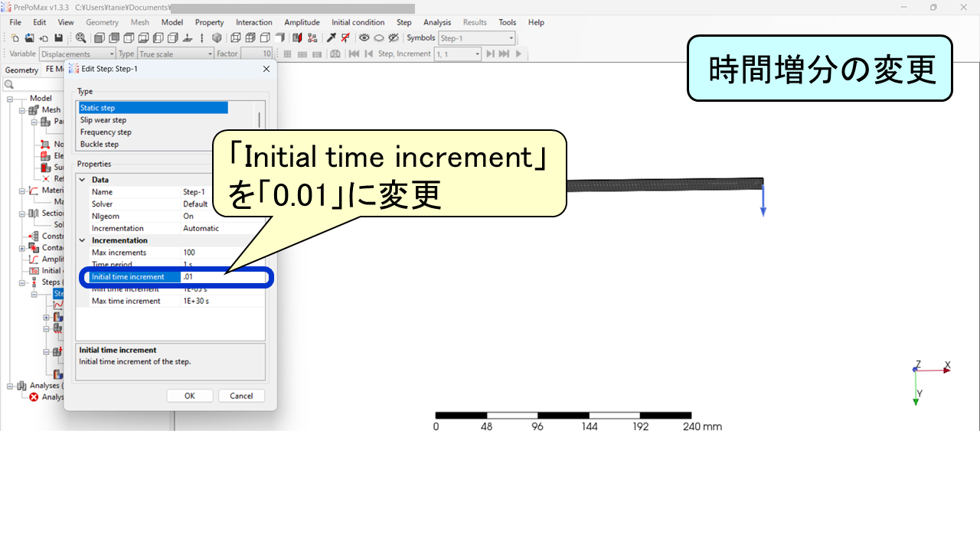This screenshot has width=980, height=551.
Task: Collapse the Analyses tree node
Action: [10, 386]
